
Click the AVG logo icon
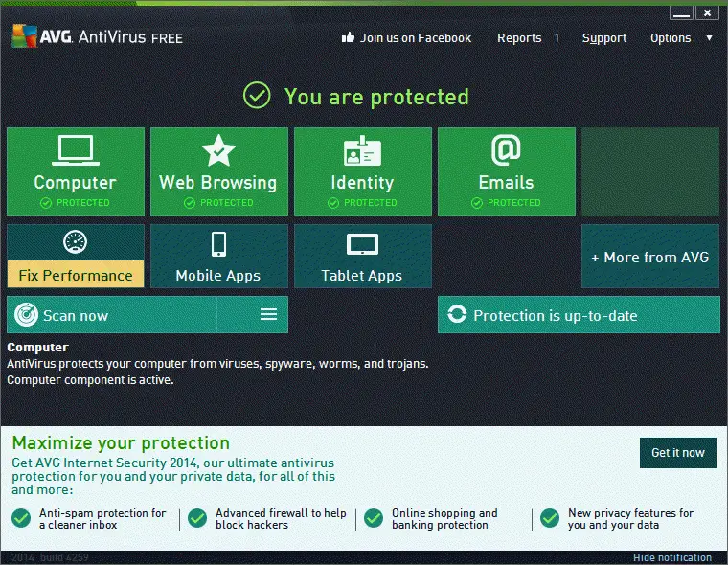[24, 35]
